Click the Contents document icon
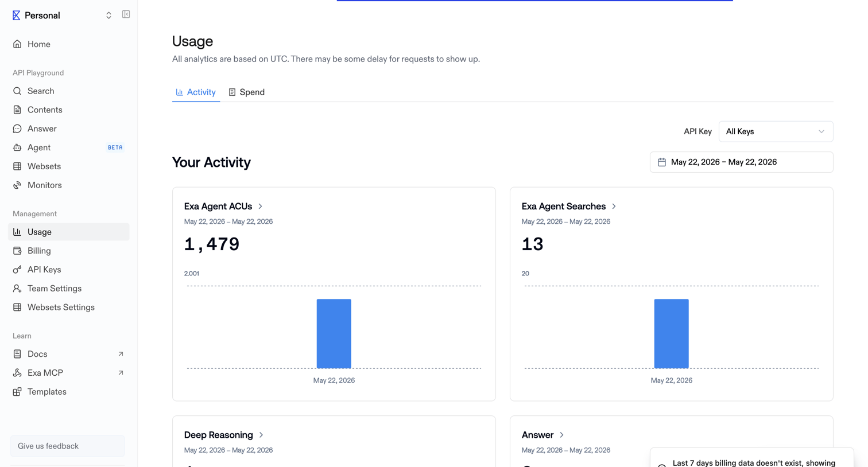 coord(17,110)
